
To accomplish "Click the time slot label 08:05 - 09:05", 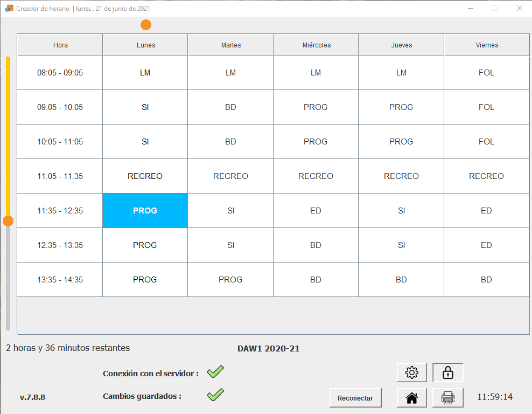I will coord(59,72).
